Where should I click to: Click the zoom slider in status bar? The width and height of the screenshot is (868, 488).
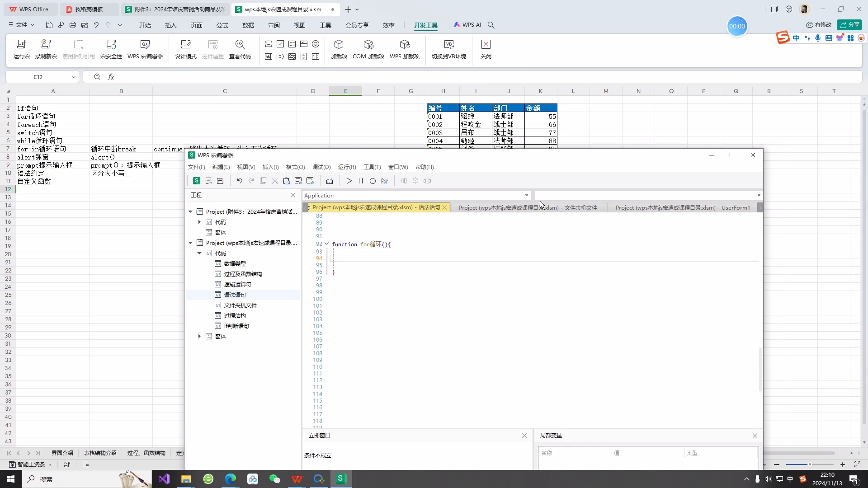[x=809, y=464]
